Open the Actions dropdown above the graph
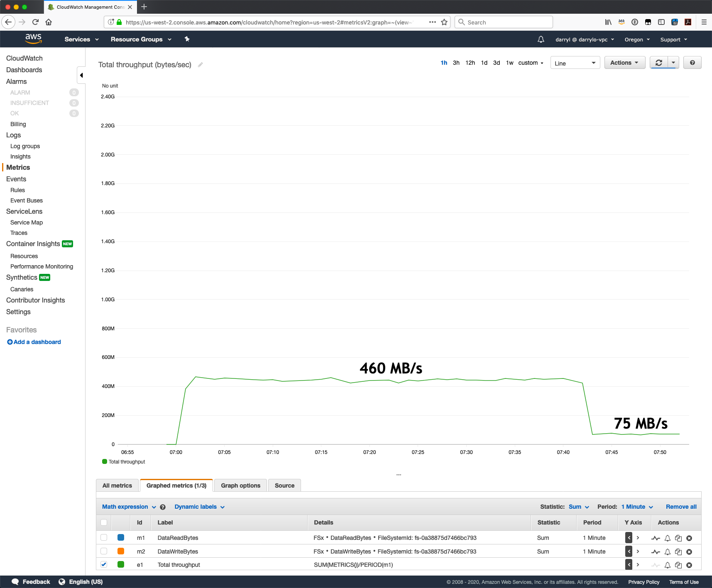The height and width of the screenshot is (588, 712). [x=624, y=62]
